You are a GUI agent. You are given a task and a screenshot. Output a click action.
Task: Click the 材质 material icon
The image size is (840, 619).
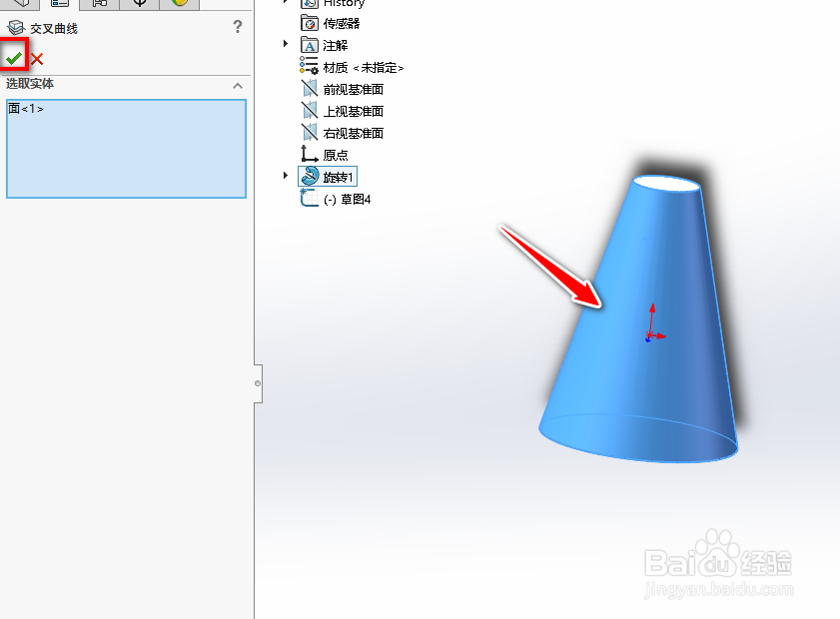coord(309,66)
